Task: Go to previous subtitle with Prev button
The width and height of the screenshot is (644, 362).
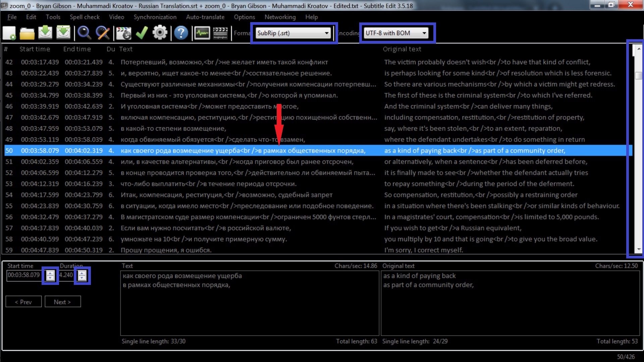Action: (23, 302)
